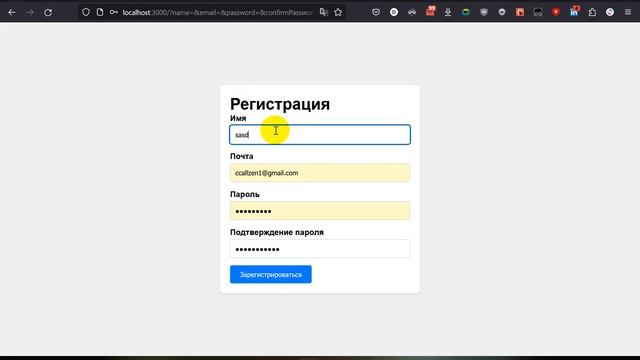This screenshot has height=360, width=640.
Task: Click the Почта email field
Action: 320,173
